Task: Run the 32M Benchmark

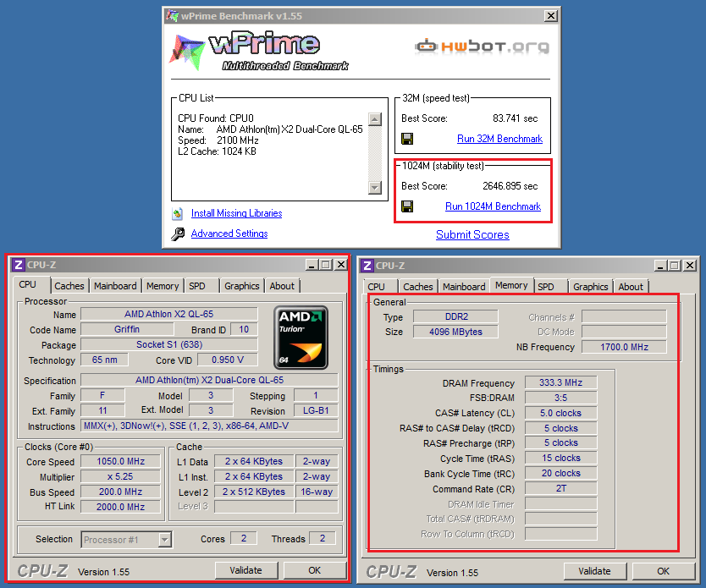Action: [x=499, y=139]
